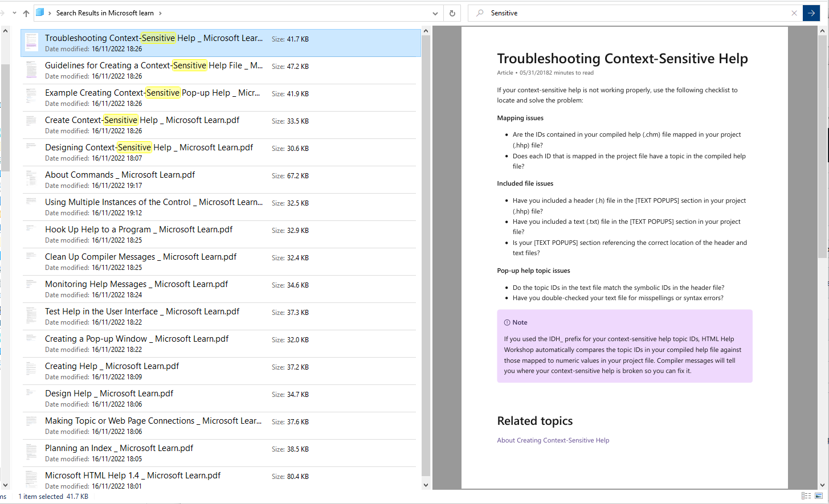
Task: Click the folder icon in the address bar
Action: click(39, 13)
